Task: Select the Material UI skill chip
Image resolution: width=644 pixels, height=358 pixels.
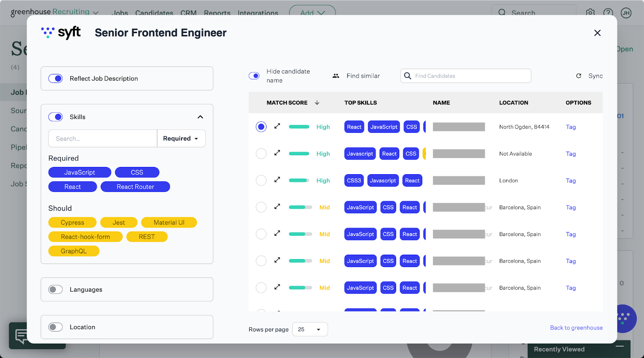Action: pos(169,222)
